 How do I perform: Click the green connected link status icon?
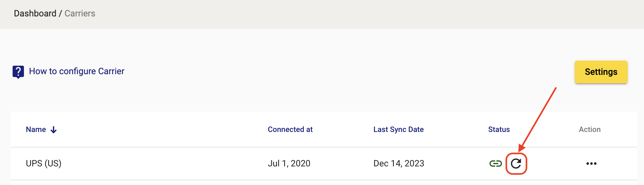click(496, 164)
